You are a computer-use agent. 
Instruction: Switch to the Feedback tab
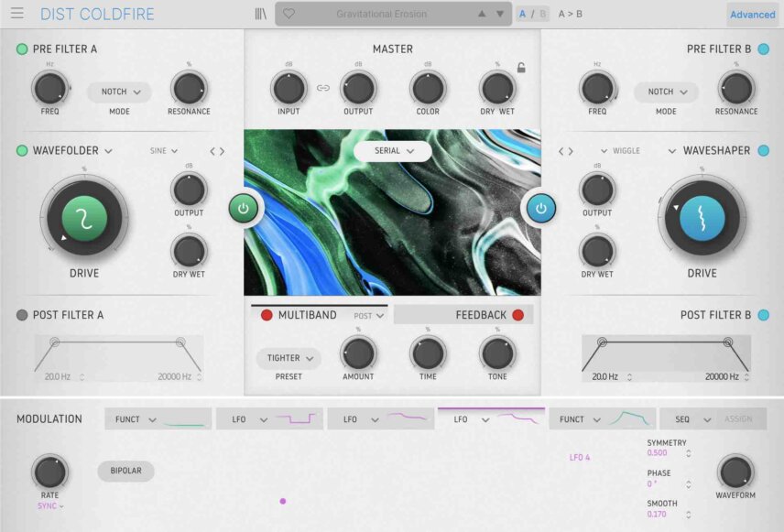point(463,315)
